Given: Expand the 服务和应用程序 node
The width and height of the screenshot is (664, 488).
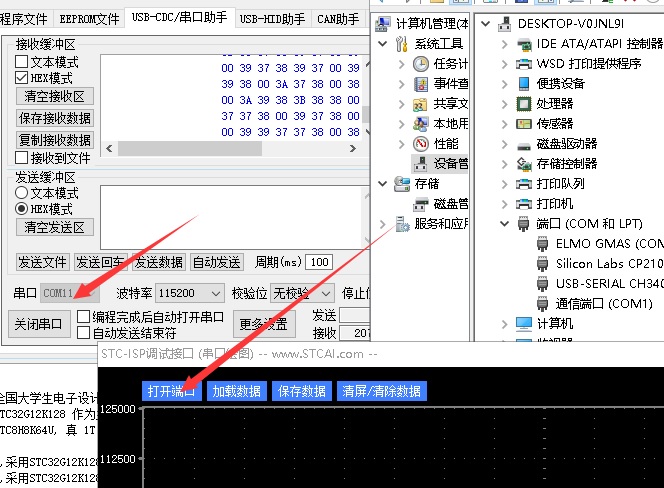Looking at the screenshot, I should coord(382,224).
